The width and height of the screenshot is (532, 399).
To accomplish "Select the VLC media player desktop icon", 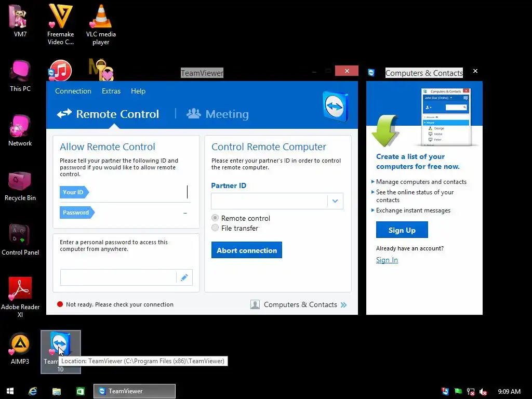I will pyautogui.click(x=101, y=24).
